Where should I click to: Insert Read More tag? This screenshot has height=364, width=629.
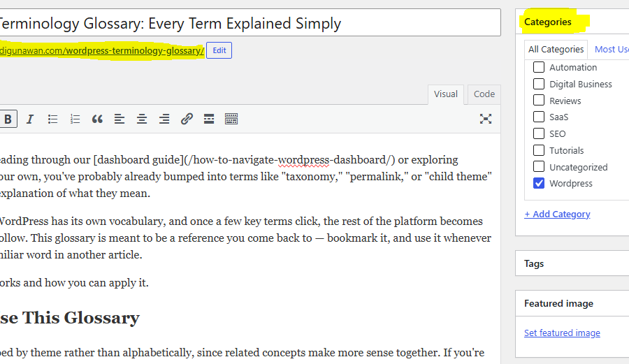tap(209, 119)
